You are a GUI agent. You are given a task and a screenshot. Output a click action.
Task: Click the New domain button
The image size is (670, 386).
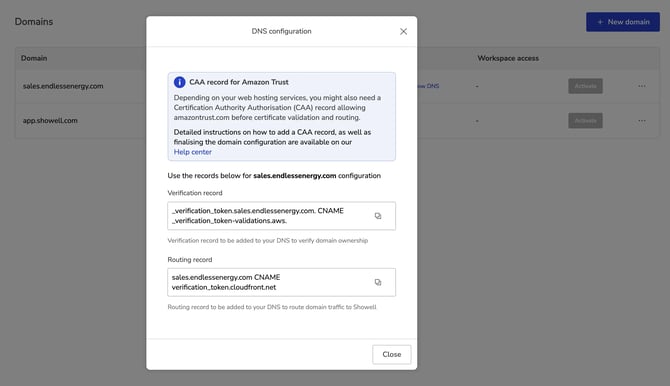point(623,22)
